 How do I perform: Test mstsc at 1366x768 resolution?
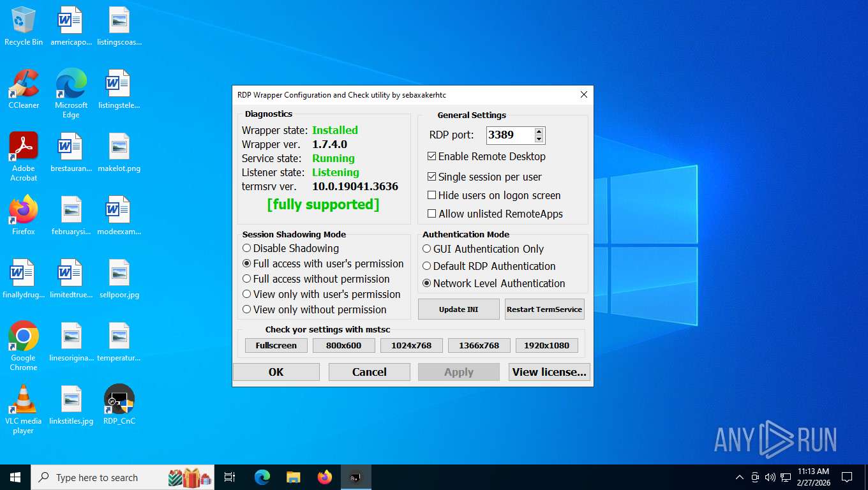tap(479, 345)
